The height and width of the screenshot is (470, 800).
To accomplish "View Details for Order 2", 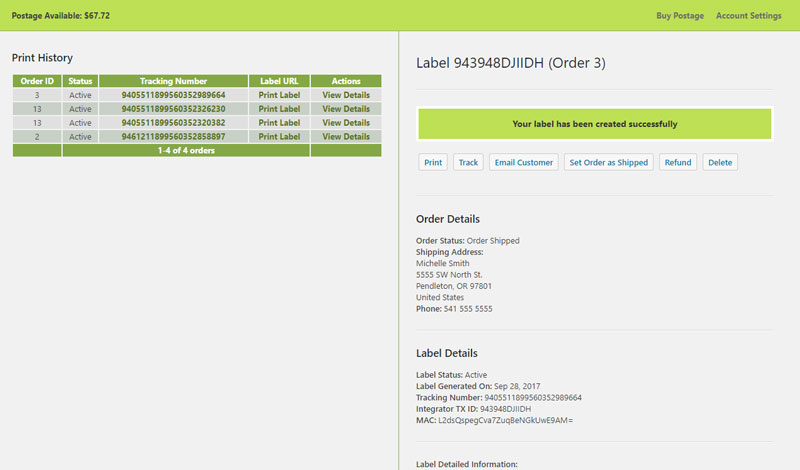I will point(345,137).
